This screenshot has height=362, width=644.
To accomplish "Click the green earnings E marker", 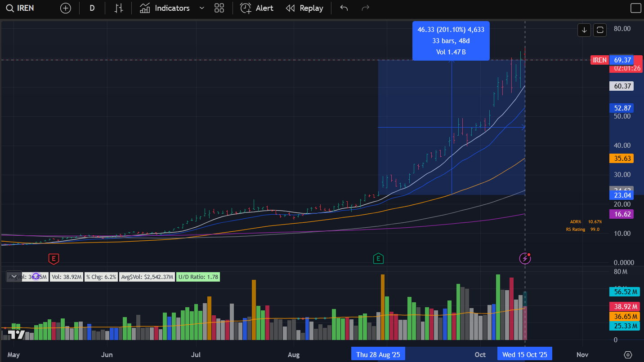I will (378, 258).
